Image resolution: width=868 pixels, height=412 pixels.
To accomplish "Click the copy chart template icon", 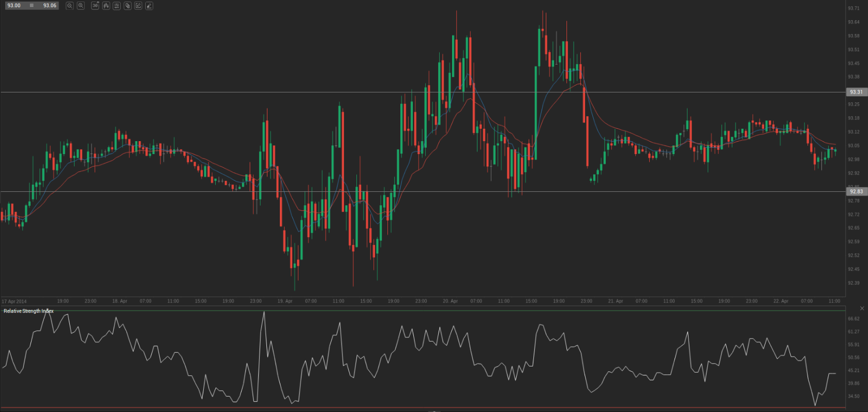I will [128, 6].
